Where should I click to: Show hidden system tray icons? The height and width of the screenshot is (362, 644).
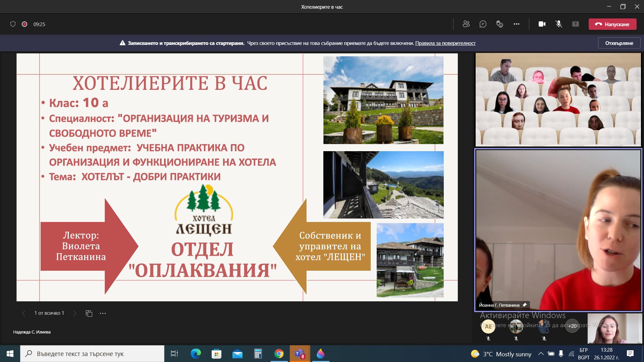[x=541, y=354]
